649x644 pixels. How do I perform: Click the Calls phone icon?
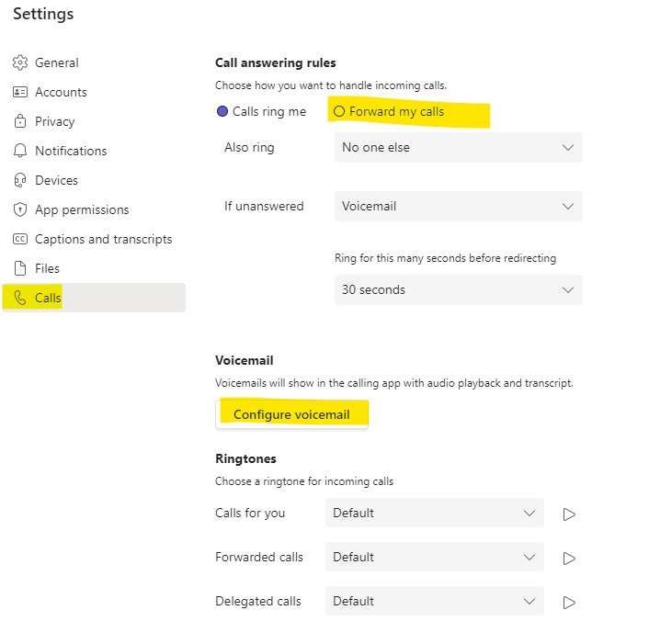coord(20,298)
